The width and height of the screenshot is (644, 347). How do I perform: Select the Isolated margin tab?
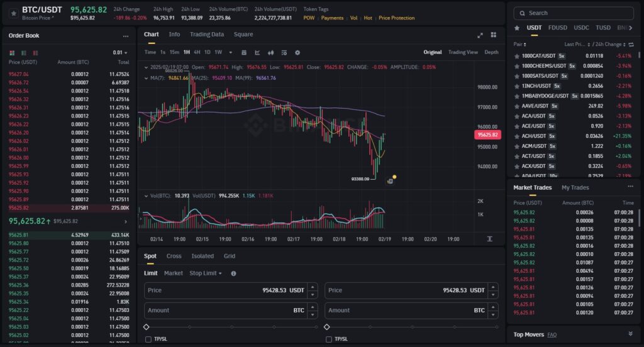pyautogui.click(x=203, y=256)
